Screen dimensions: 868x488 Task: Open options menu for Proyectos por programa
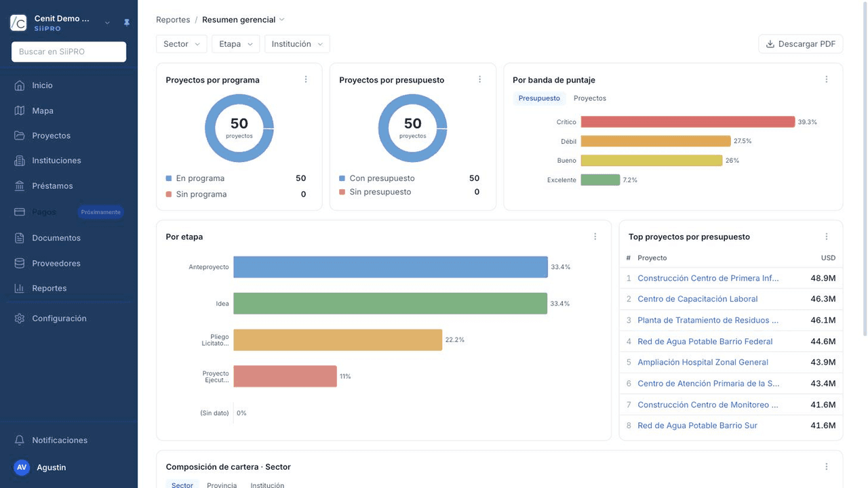tap(306, 79)
